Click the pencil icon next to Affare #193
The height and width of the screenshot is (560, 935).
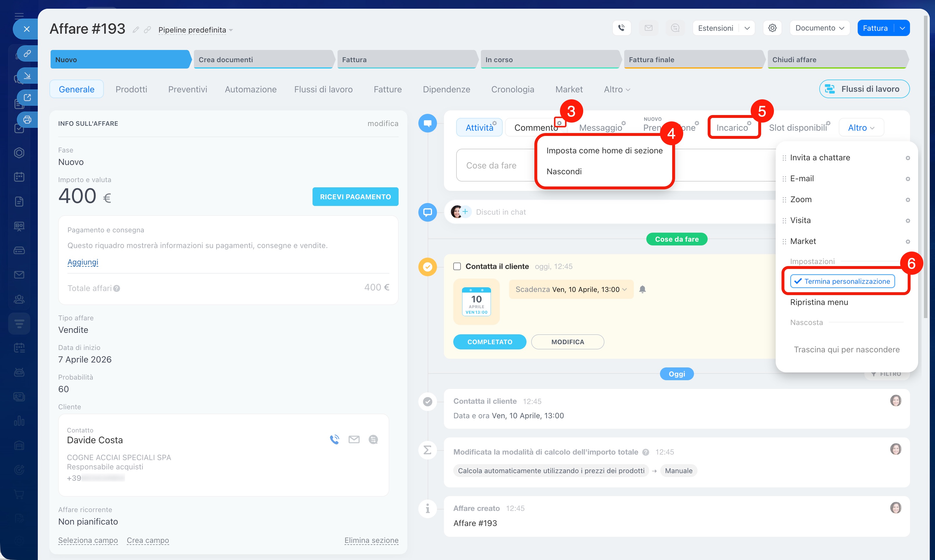[x=136, y=29]
